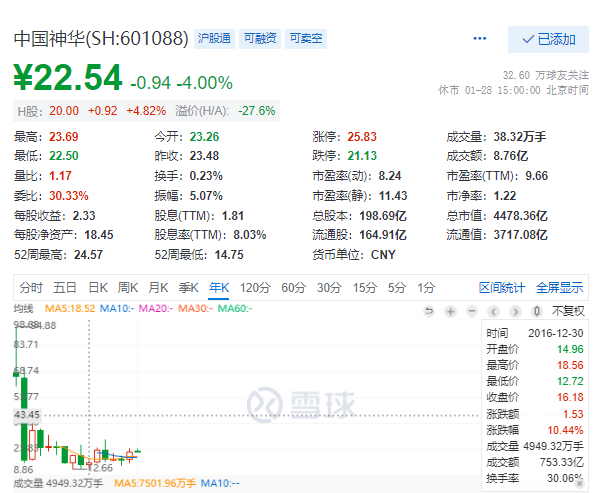Switch to the 季K chart tab
The width and height of the screenshot is (601, 493).
pyautogui.click(x=188, y=288)
